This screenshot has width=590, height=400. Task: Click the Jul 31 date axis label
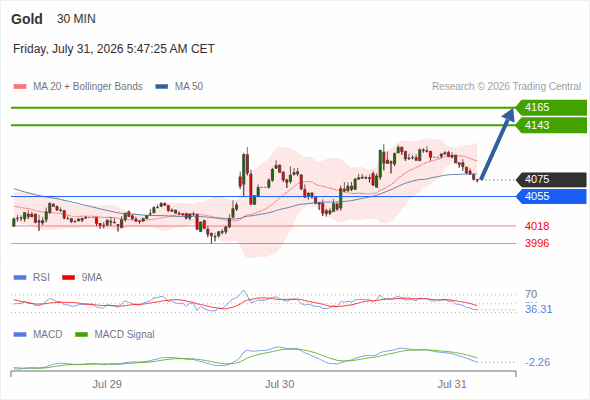[x=452, y=384]
